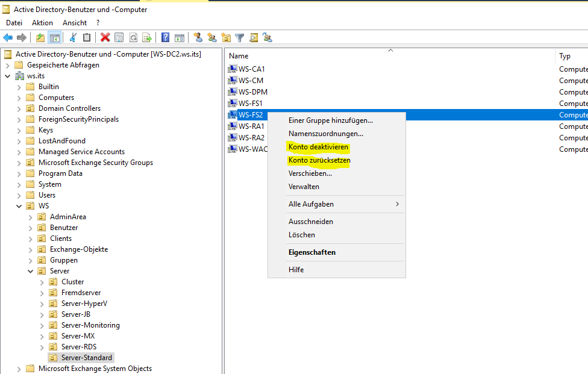This screenshot has height=374, width=588.
Task: Click the Refresh toolbar icon
Action: click(133, 37)
